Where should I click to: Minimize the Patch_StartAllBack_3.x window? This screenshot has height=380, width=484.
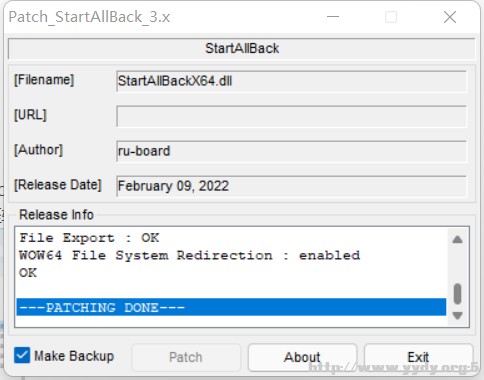[x=333, y=17]
